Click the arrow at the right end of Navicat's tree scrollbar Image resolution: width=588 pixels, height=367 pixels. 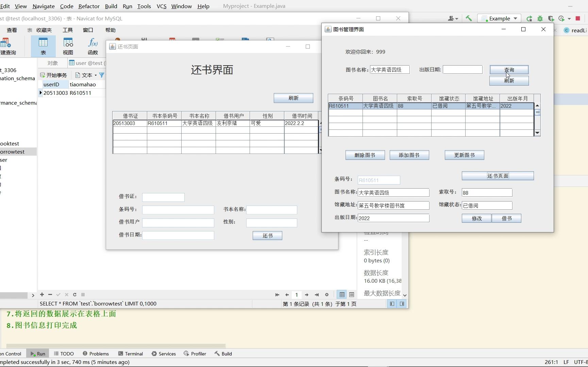[x=33, y=295]
